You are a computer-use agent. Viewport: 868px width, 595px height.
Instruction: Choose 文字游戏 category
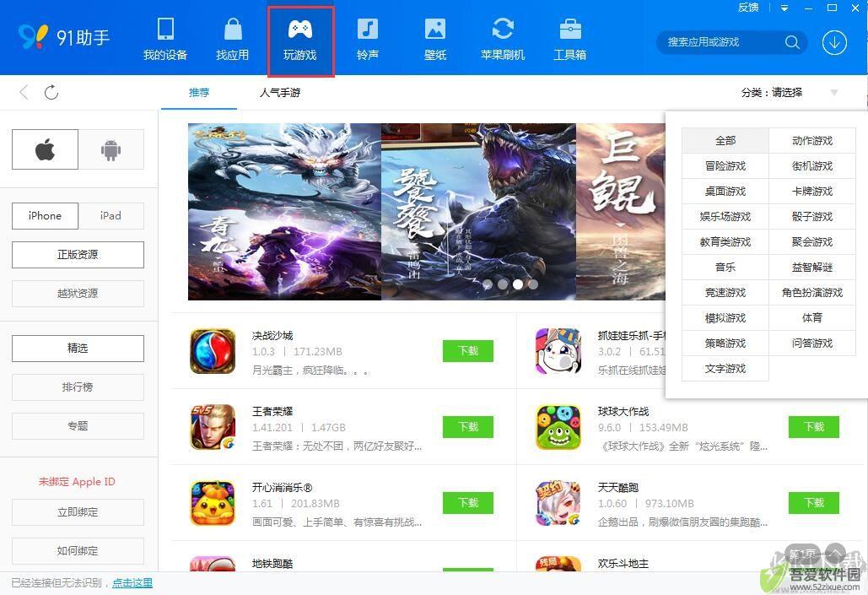coord(725,369)
